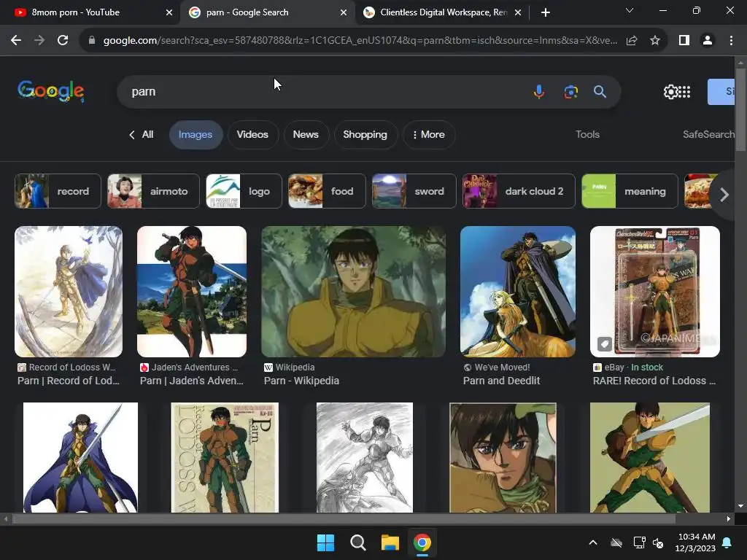Select the Images filter

196,135
